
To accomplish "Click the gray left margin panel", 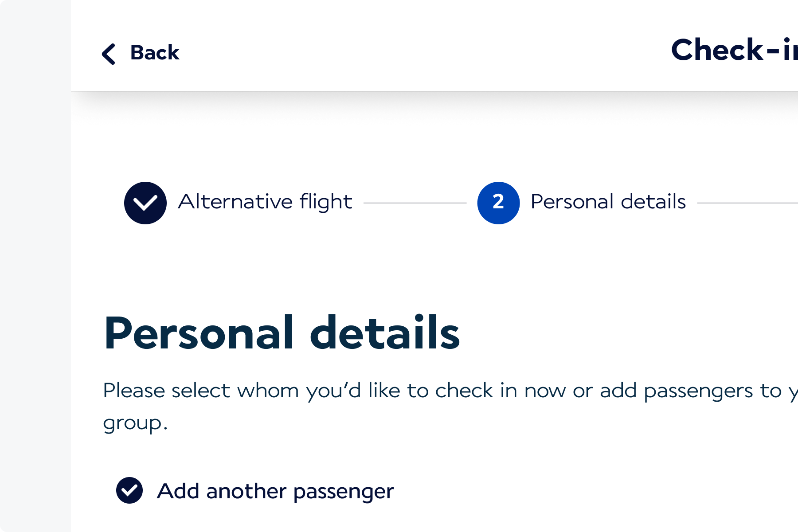I will (35, 266).
